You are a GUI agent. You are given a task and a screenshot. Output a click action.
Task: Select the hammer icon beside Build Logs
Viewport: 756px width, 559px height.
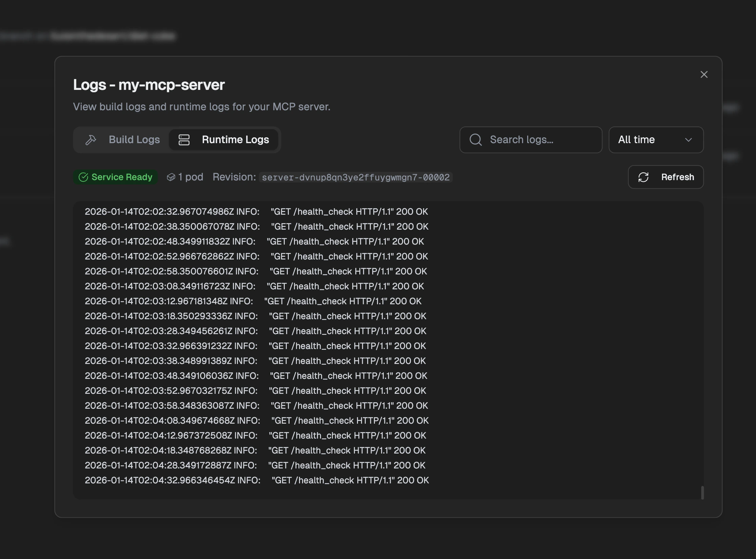pos(91,139)
